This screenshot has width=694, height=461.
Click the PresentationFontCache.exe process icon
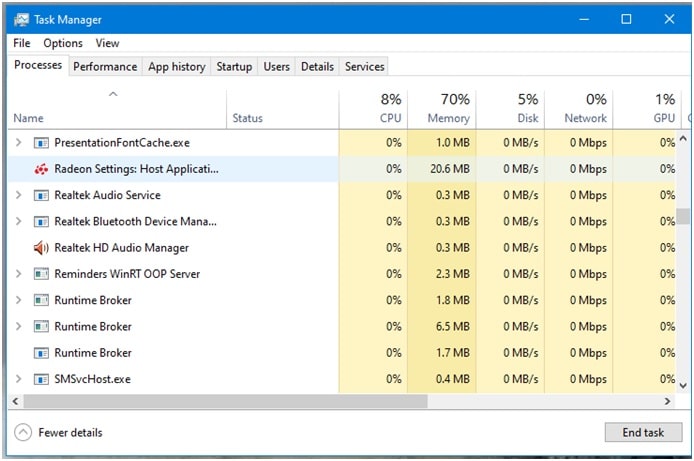tap(41, 143)
